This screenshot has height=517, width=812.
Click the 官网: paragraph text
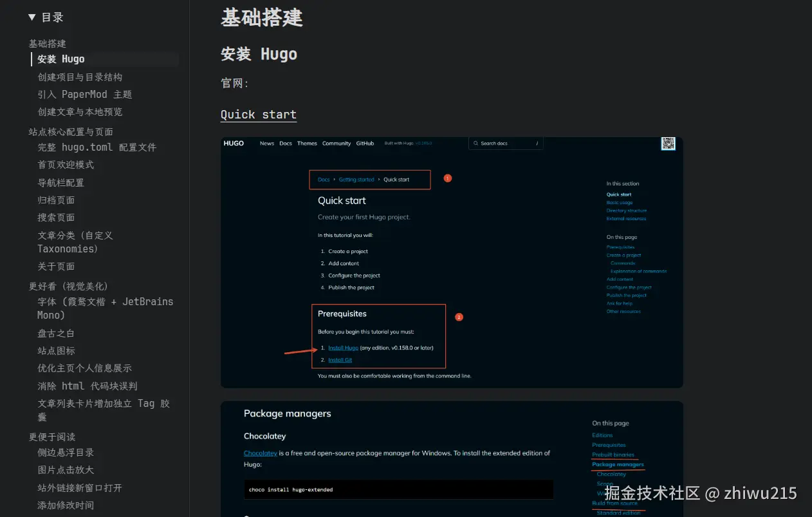235,83
